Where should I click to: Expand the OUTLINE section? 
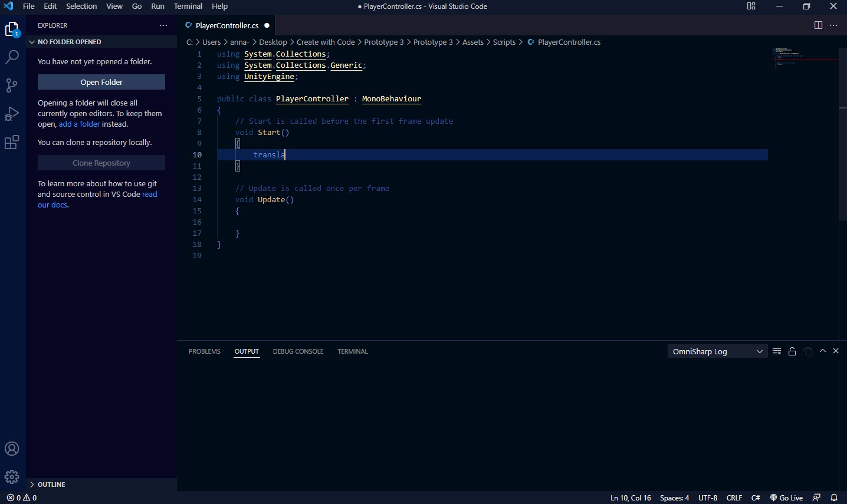coord(101,485)
